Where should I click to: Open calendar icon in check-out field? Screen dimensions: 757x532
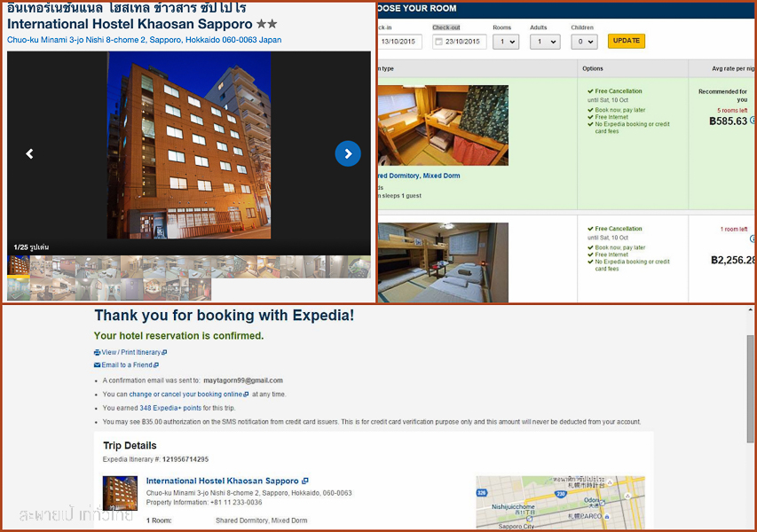[439, 42]
